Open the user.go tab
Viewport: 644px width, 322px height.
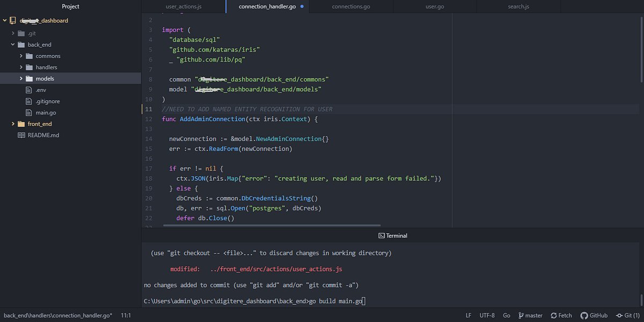434,6
